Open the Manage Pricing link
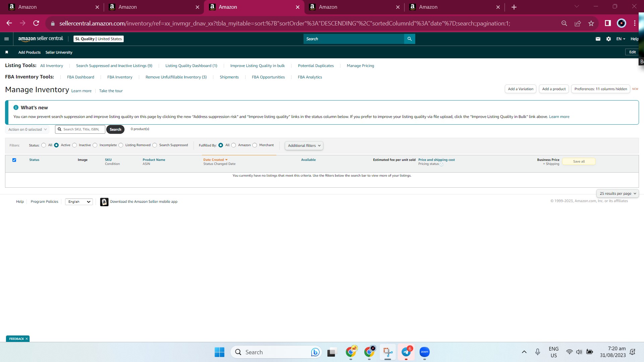 pos(360,66)
